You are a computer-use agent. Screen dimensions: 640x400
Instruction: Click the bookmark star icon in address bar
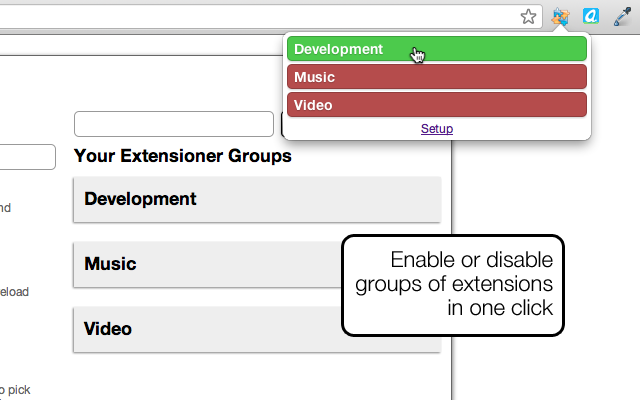(x=528, y=17)
